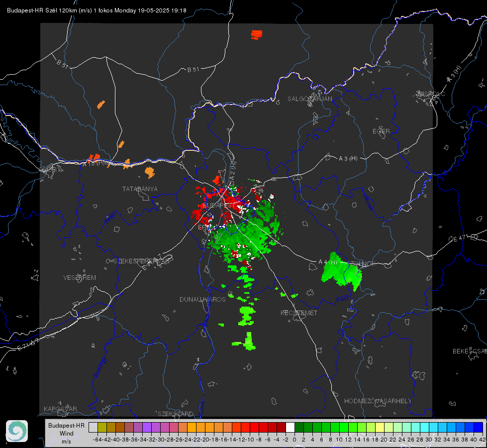
Task: Click the SZEKSZÁRD city label
Action: point(176,414)
